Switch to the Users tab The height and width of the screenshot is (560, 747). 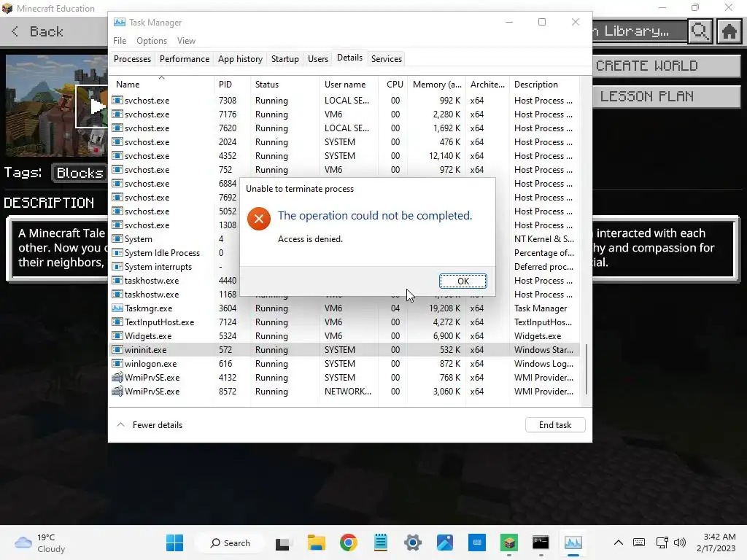[x=318, y=58]
